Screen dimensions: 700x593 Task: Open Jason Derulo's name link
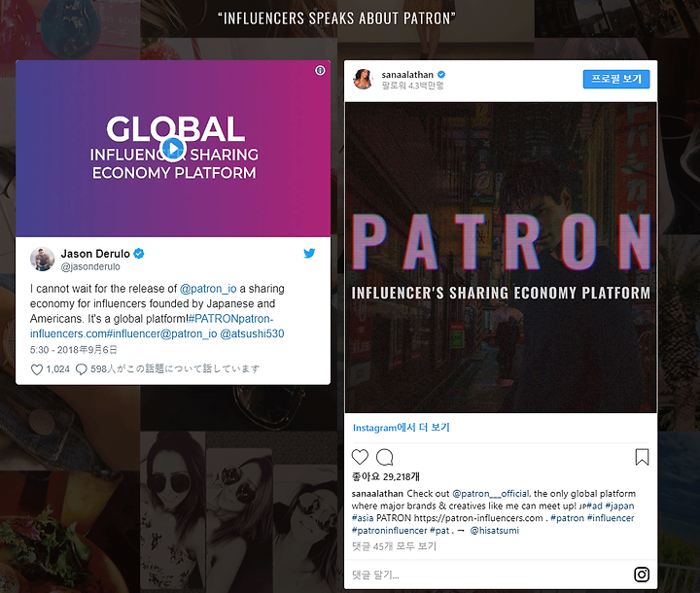95,254
